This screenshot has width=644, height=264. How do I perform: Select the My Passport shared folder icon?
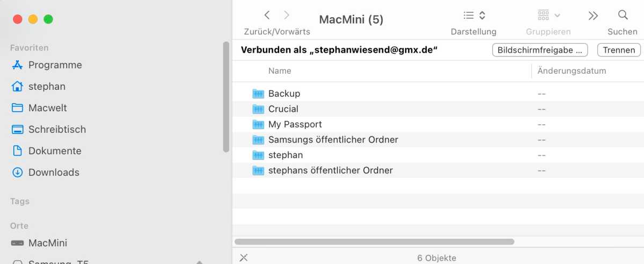pos(258,124)
